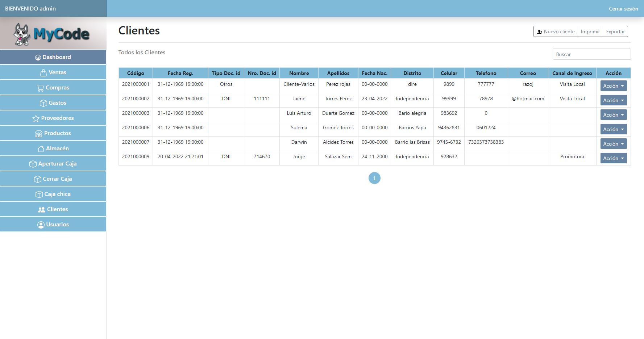Click the Usuarios person circle icon

tap(41, 225)
